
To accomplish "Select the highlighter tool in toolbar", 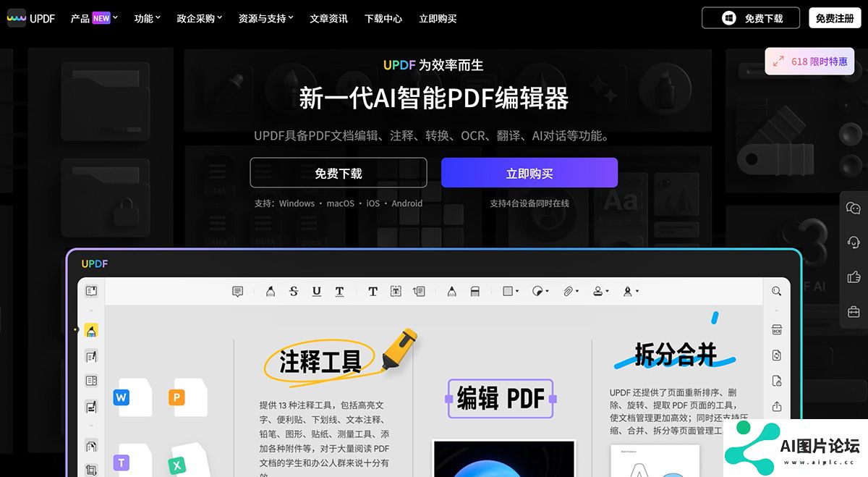I will tap(271, 291).
